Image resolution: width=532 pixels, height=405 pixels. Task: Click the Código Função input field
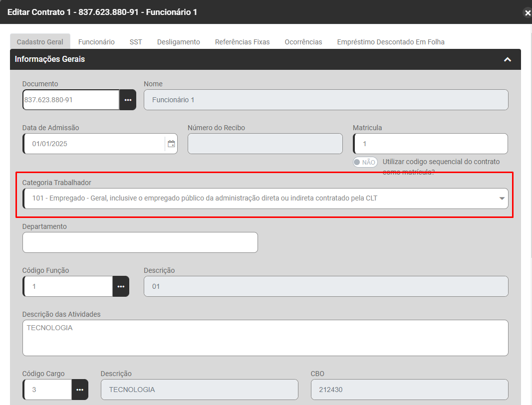tap(68, 286)
